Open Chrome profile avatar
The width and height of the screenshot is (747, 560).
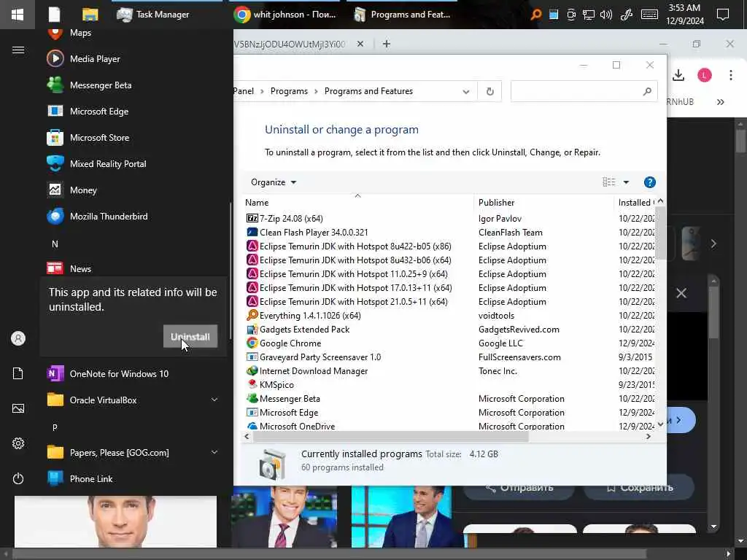pos(704,75)
